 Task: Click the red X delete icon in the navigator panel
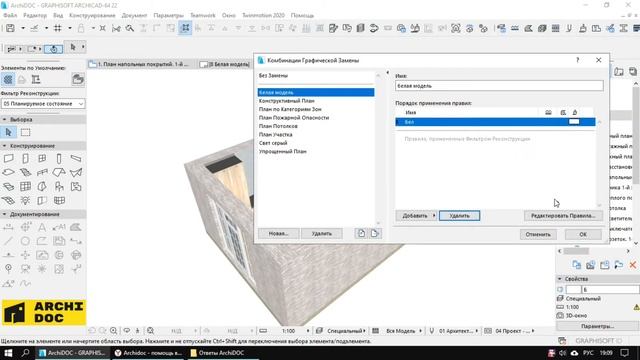coord(633,265)
